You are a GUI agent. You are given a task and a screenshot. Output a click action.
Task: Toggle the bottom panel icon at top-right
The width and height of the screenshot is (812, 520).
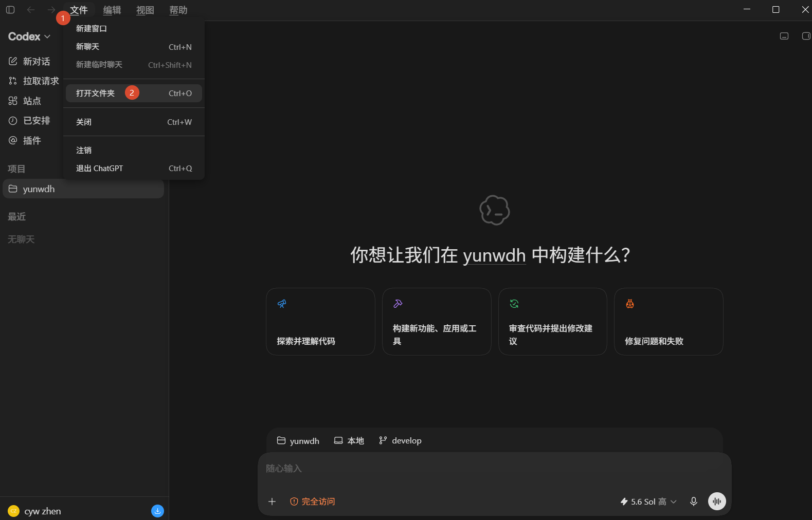[784, 36]
